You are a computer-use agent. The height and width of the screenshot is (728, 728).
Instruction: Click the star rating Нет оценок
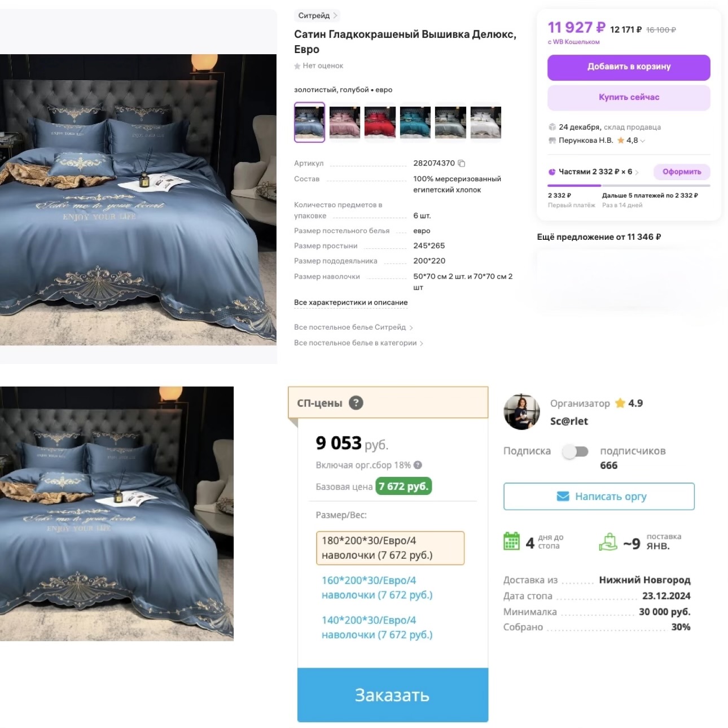coord(319,65)
